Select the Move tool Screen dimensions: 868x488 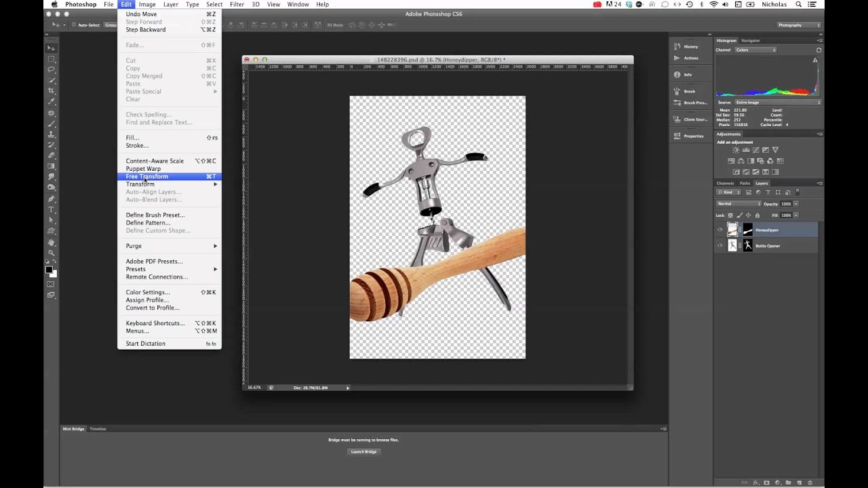[x=51, y=48]
